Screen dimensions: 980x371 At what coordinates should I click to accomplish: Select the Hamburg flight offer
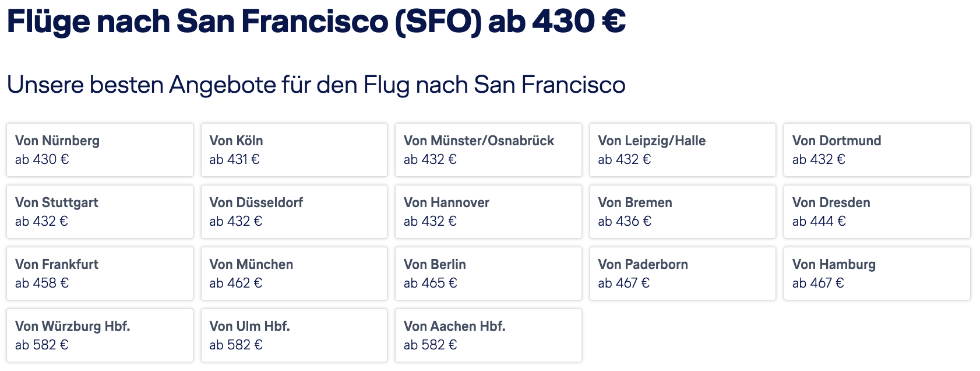(877, 274)
